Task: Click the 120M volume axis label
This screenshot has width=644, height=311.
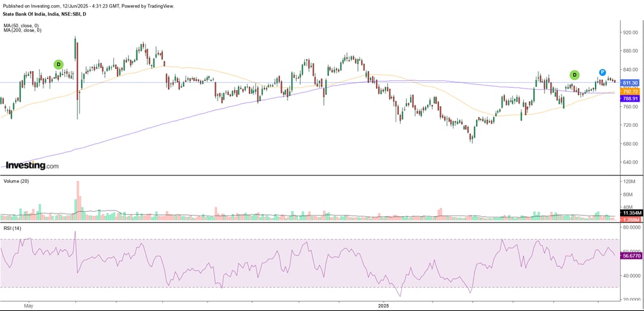Action: pos(628,182)
